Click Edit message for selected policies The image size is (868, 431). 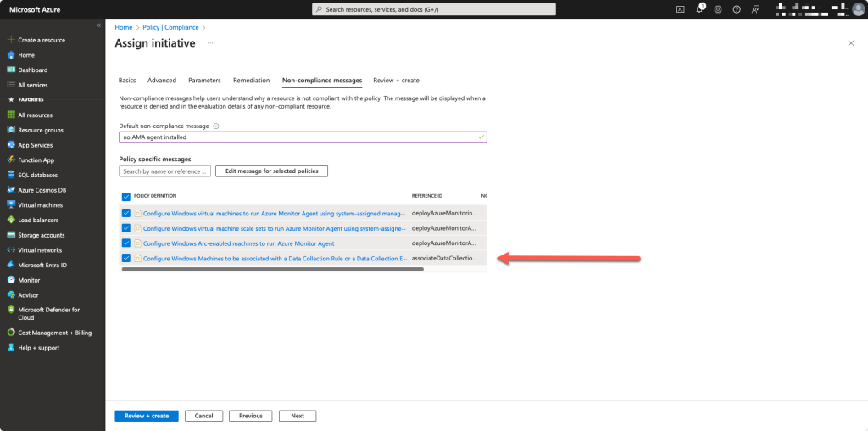tap(272, 171)
